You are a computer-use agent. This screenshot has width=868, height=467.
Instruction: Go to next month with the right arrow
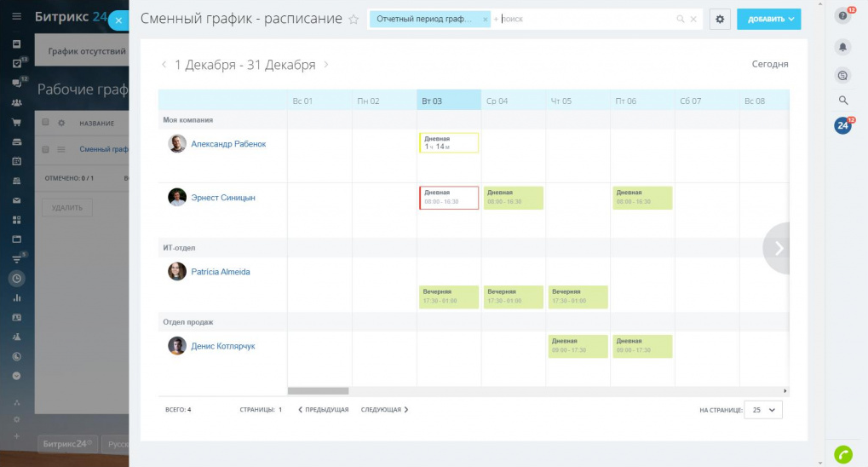(326, 65)
